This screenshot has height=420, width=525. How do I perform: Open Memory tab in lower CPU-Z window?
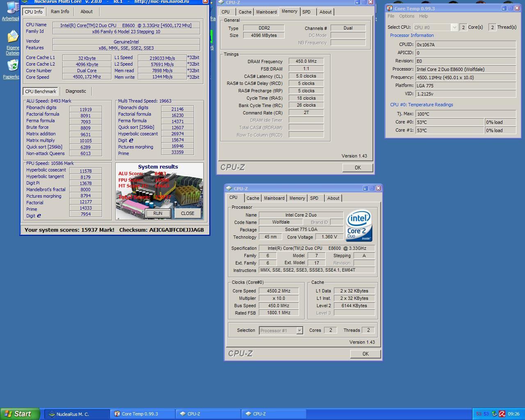click(297, 198)
